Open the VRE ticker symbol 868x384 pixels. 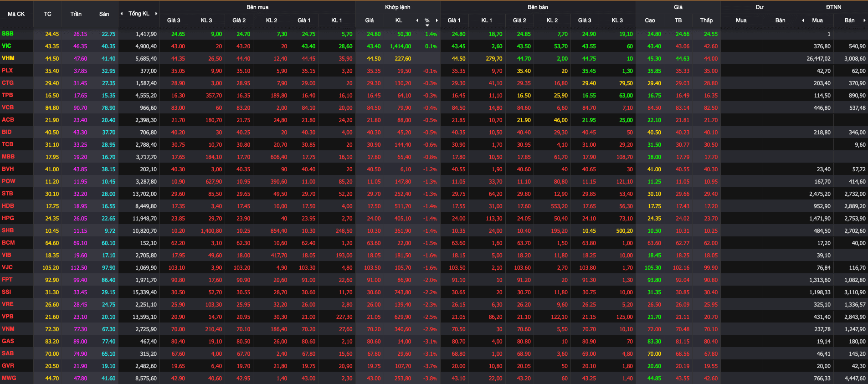tap(8, 304)
